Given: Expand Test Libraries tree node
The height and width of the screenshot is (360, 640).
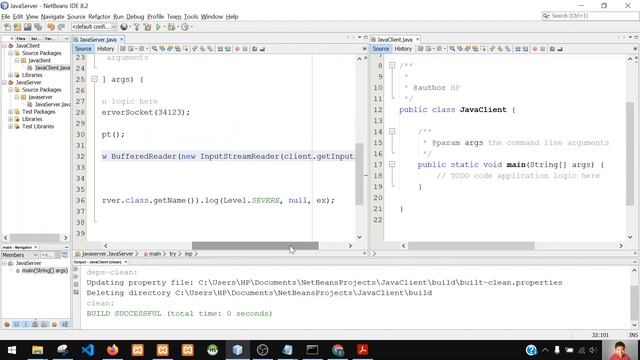Looking at the screenshot, I should click(x=10, y=127).
